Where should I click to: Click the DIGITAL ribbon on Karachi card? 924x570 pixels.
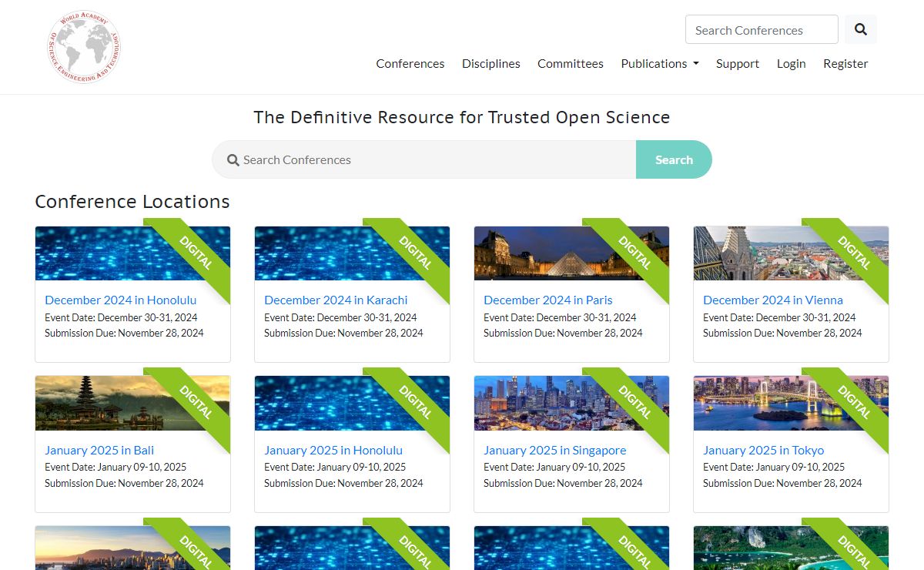(415, 253)
